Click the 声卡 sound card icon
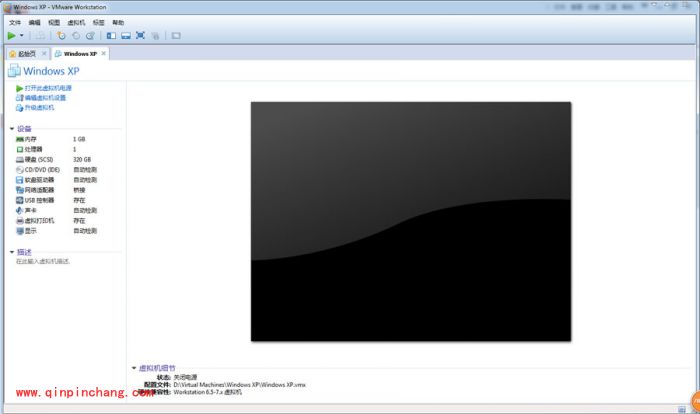Image resolution: width=700 pixels, height=414 pixels. point(20,210)
